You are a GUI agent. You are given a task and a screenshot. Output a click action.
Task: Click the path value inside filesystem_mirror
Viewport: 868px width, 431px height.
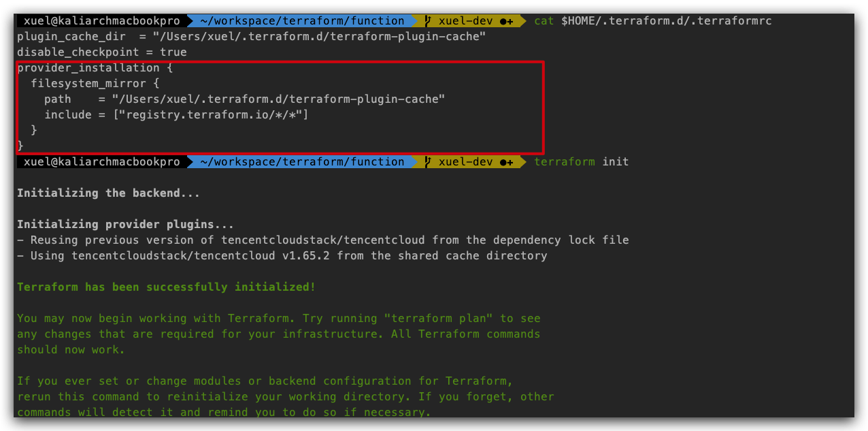click(x=278, y=99)
